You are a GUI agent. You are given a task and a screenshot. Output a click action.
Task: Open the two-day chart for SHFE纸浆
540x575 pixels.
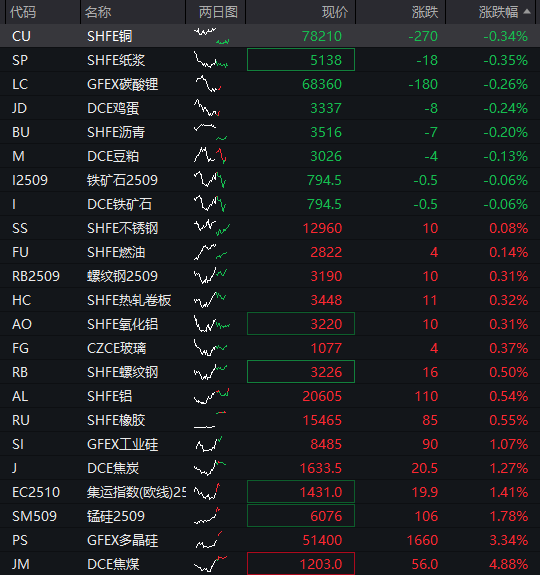[211, 60]
